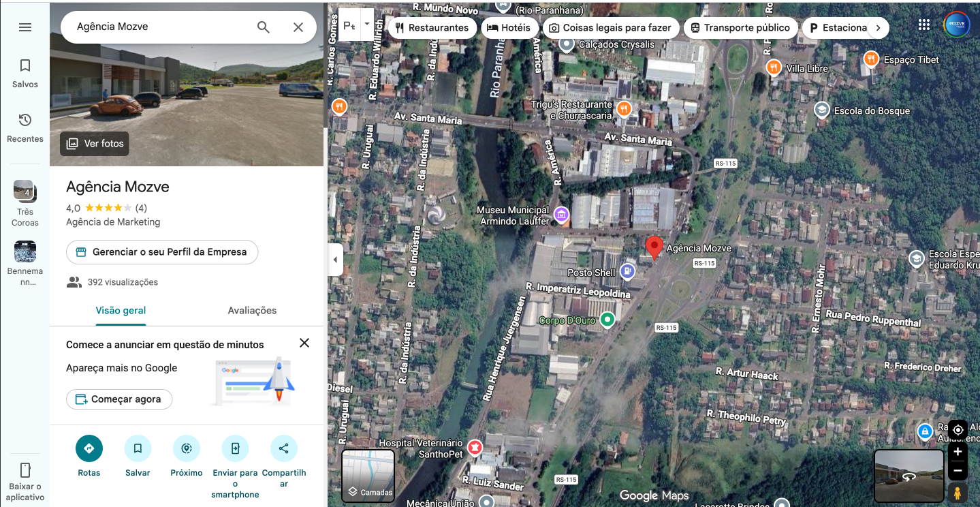The width and height of the screenshot is (980, 507).
Task: Open Três Coroas recent item
Action: click(x=25, y=203)
